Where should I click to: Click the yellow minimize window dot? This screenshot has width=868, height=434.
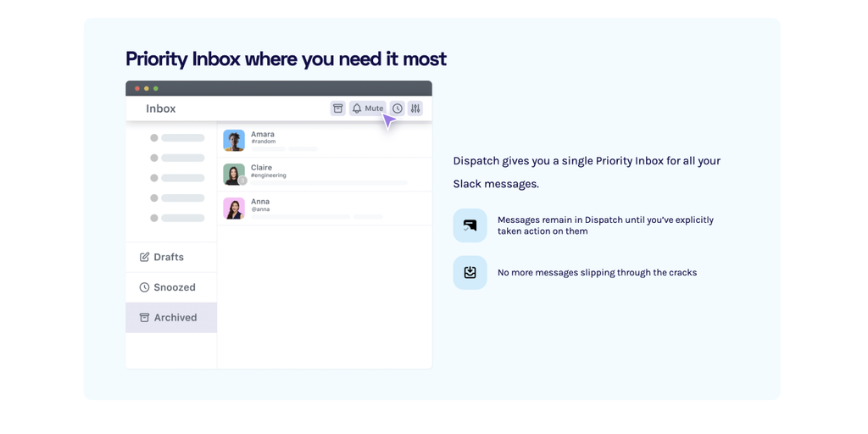[x=147, y=88]
